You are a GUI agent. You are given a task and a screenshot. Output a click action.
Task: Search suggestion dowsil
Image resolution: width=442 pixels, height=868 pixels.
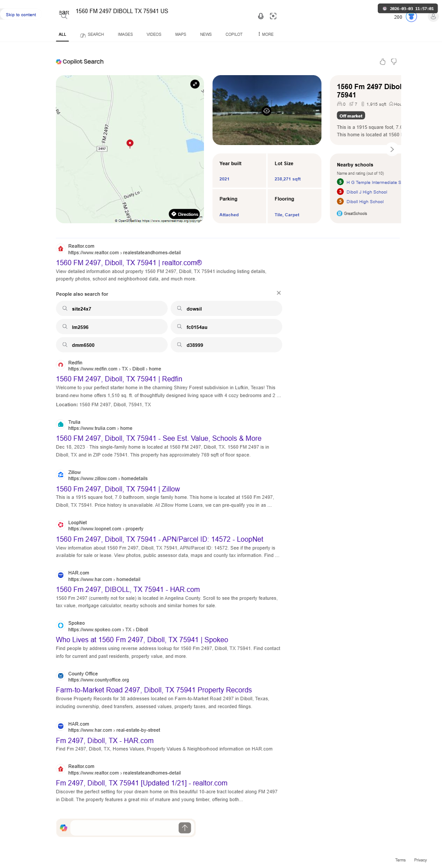coord(226,308)
